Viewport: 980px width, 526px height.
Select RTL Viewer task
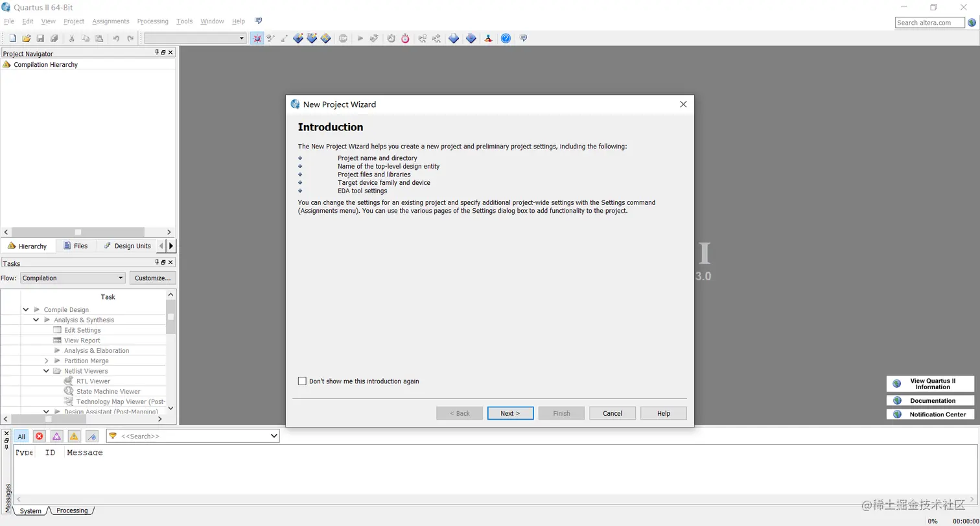pyautogui.click(x=93, y=381)
